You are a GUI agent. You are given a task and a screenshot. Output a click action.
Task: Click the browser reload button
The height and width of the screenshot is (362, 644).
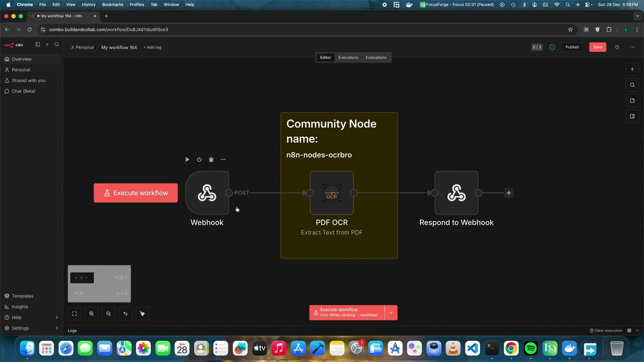click(30, 30)
